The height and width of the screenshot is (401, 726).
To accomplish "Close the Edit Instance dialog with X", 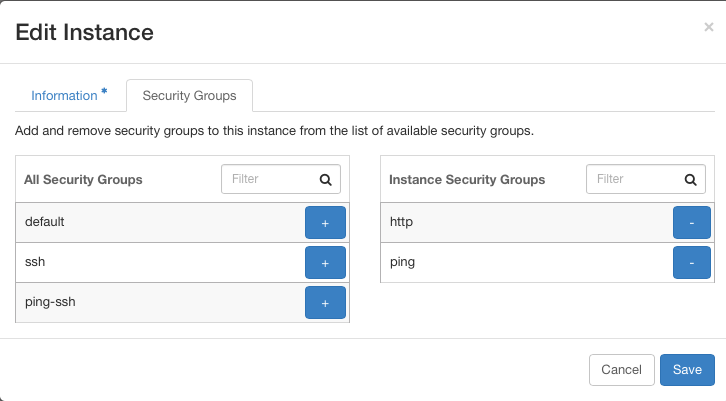I will coord(709,27).
